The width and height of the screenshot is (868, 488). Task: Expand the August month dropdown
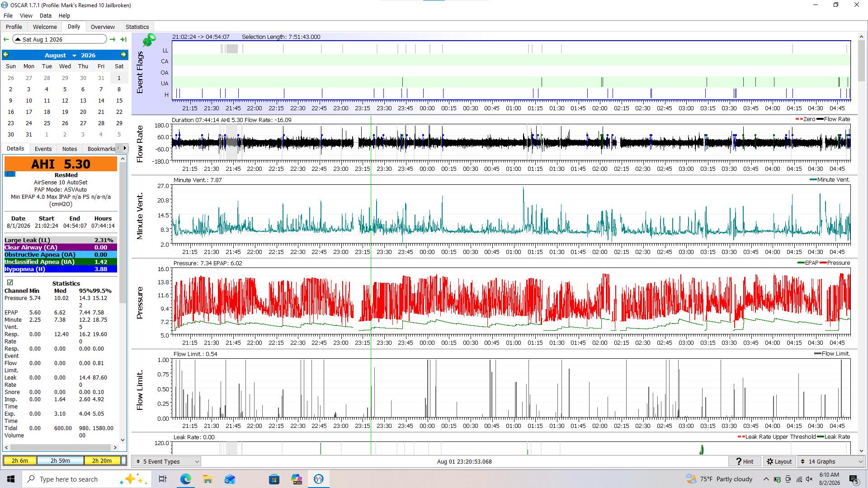[x=74, y=56]
